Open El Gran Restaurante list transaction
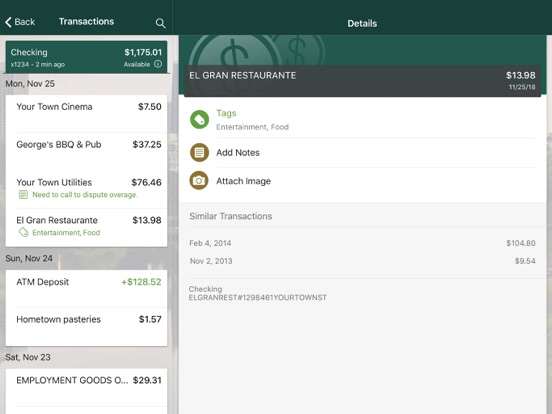The height and width of the screenshot is (414, 552). (86, 227)
